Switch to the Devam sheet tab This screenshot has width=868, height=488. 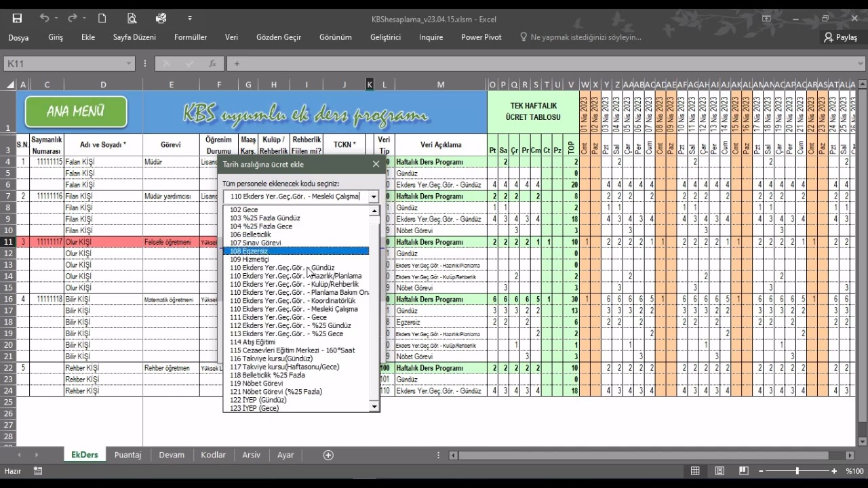172,455
